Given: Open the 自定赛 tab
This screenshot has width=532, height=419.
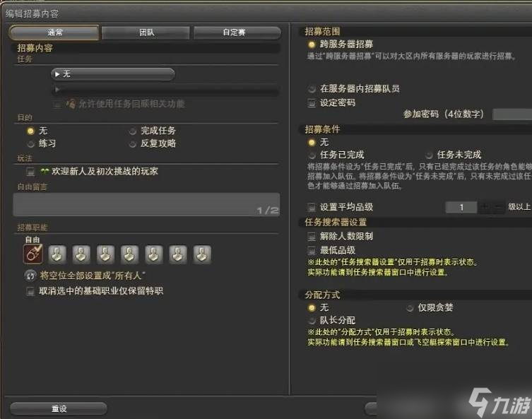Looking at the screenshot, I should (237, 33).
